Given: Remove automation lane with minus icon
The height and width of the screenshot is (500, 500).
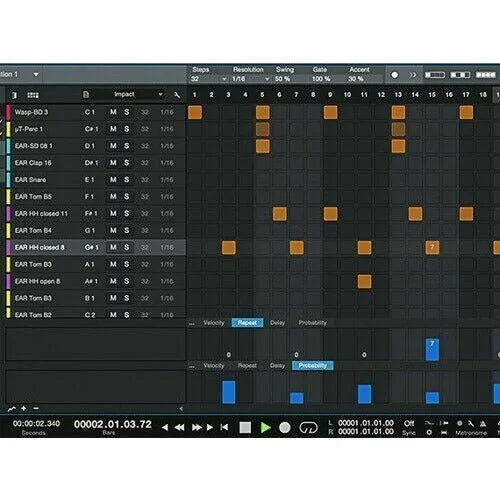Looking at the screenshot, I should (x=36, y=408).
